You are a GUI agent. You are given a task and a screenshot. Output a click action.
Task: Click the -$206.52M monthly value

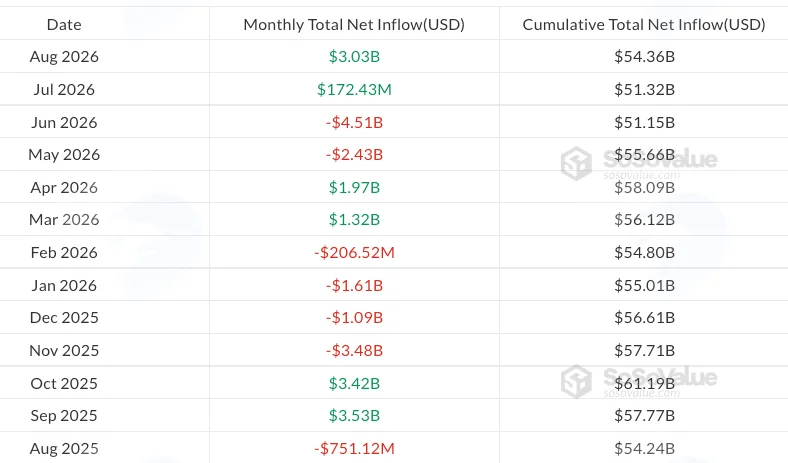(354, 252)
